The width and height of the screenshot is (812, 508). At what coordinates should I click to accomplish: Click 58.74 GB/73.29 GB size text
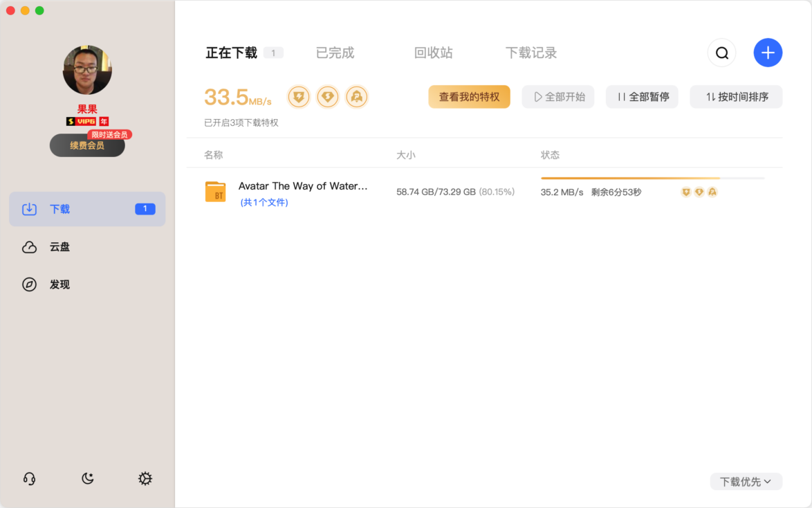pos(436,192)
